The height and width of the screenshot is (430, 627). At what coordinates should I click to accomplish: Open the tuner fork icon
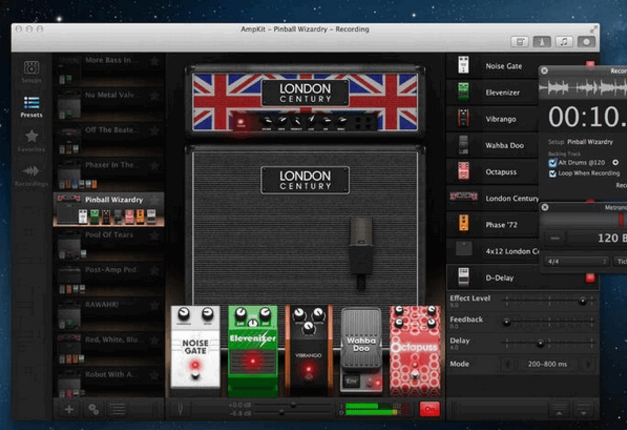tap(181, 409)
